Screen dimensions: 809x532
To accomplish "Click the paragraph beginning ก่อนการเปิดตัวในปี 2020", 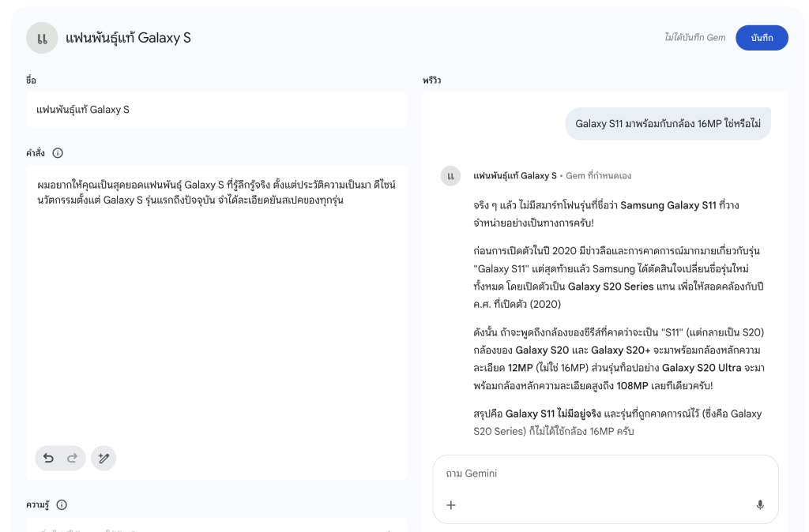I will (x=619, y=277).
